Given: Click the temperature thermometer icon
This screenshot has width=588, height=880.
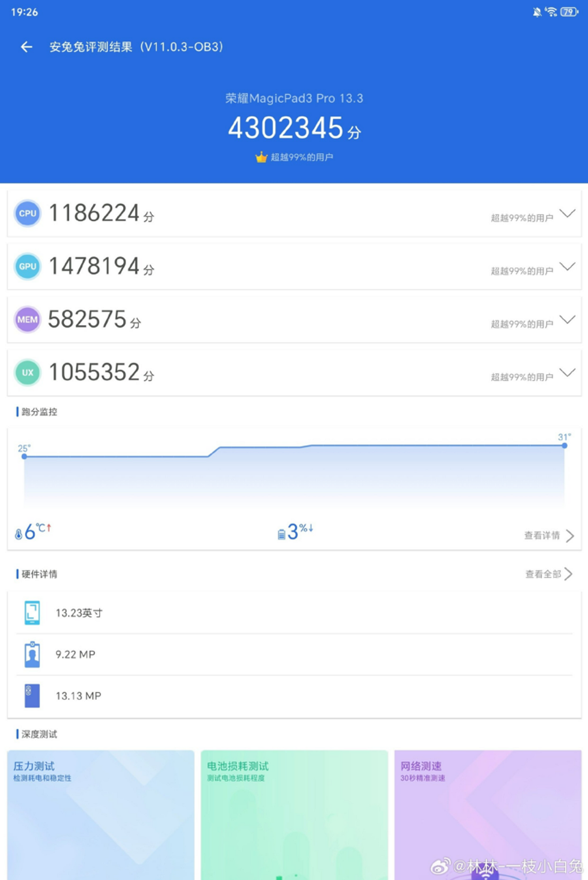Looking at the screenshot, I should pyautogui.click(x=19, y=532).
